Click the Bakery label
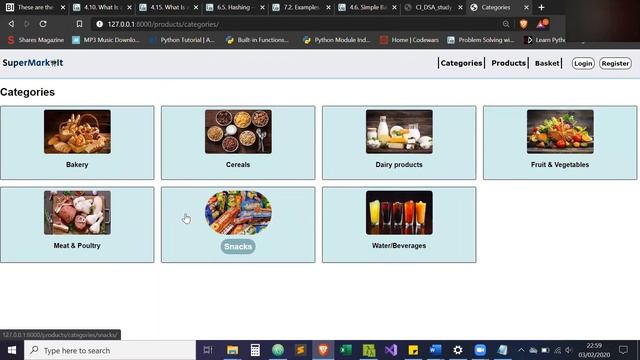Screen dimensions: 640x360 (x=77, y=164)
